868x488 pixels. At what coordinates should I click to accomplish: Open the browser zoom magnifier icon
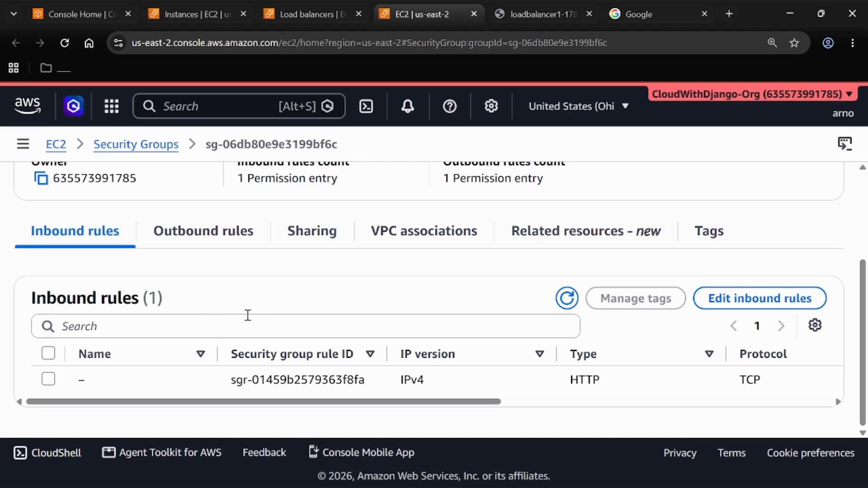772,43
